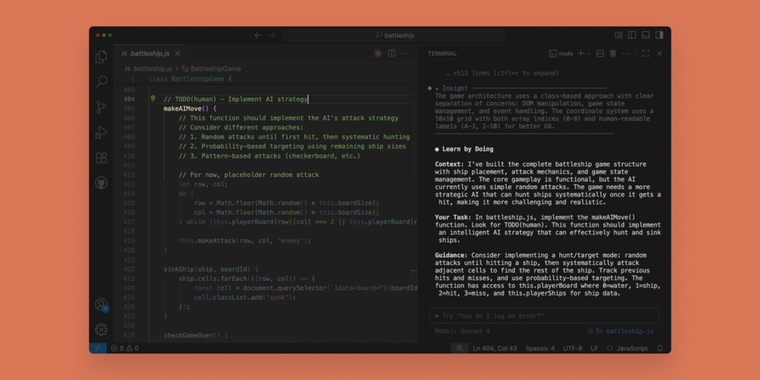Switch to the TERMINAL tab
The image size is (760, 380).
tap(442, 54)
